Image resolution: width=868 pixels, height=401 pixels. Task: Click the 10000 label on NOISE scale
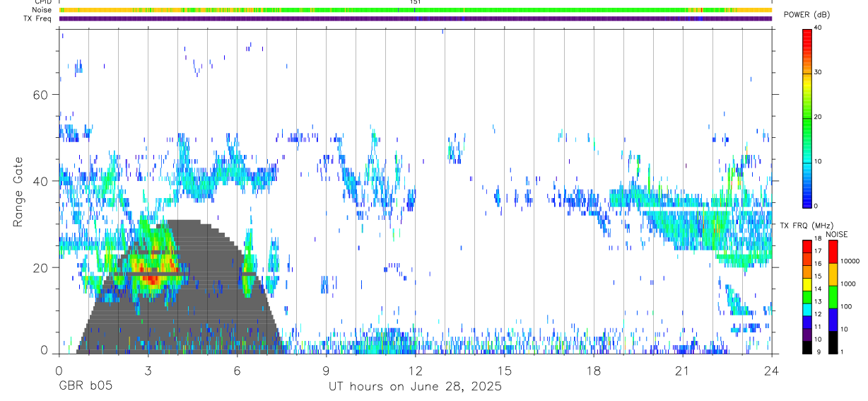tap(851, 262)
